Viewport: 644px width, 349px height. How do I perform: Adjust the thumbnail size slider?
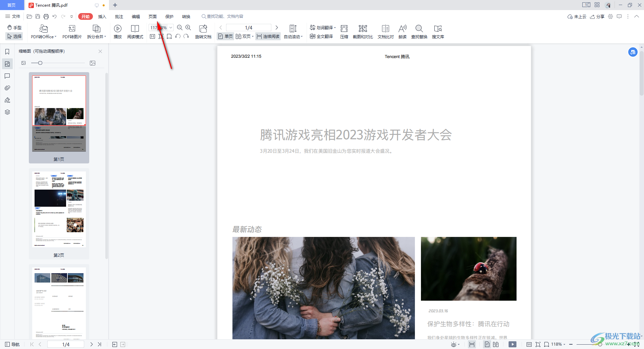pyautogui.click(x=40, y=63)
